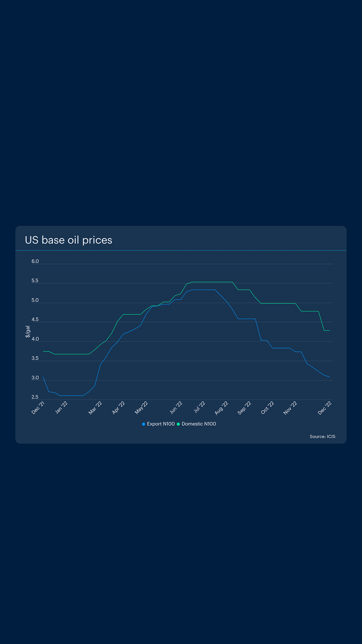Open the Source: ICIS attribution text

click(322, 436)
